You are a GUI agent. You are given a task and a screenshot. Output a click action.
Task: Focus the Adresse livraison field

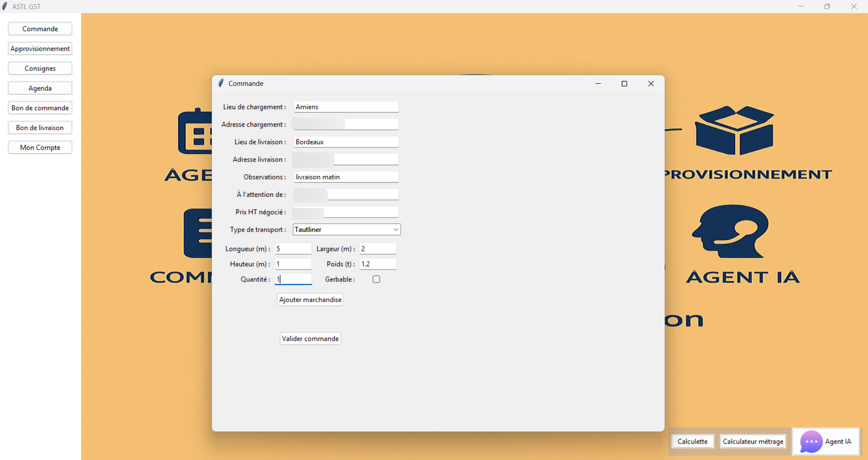coord(346,159)
